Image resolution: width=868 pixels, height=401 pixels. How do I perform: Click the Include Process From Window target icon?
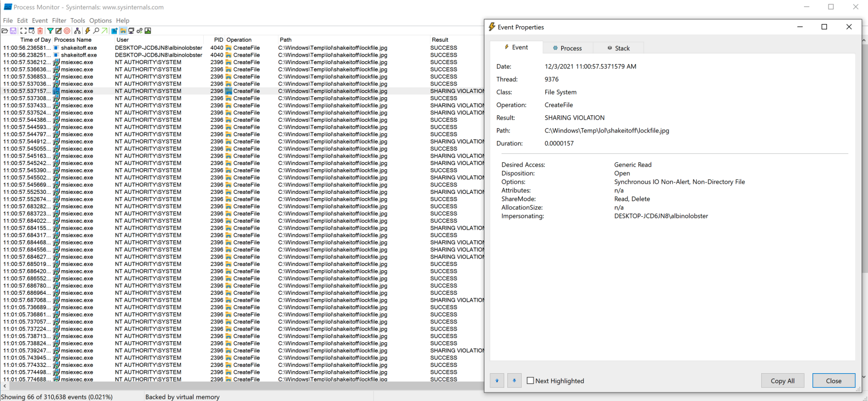[67, 30]
